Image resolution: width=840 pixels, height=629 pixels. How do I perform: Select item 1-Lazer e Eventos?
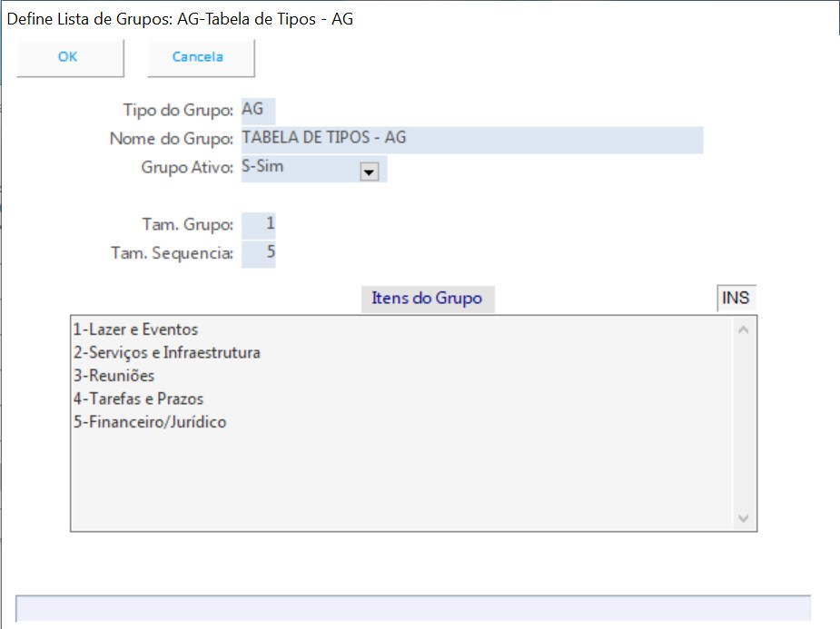pyautogui.click(x=134, y=329)
